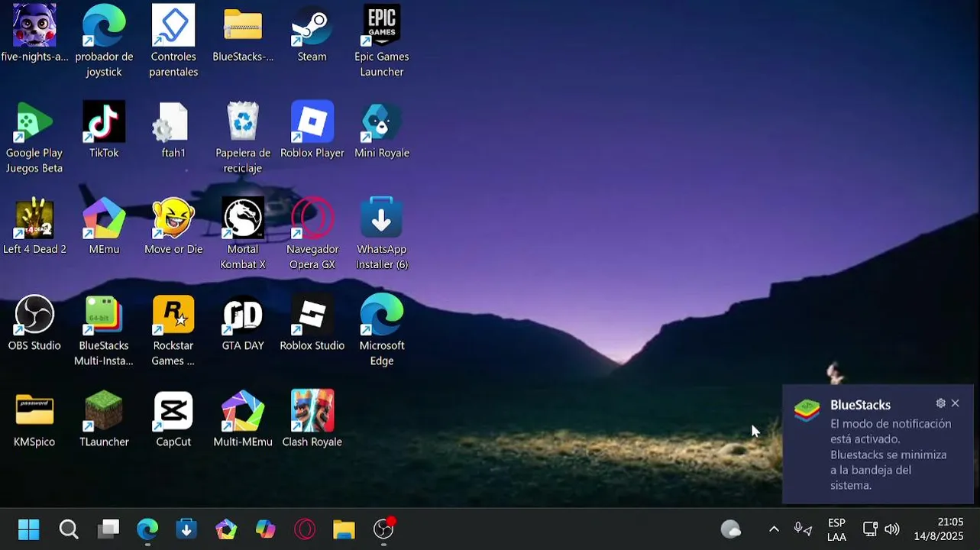
Task: Select the GTA DAY desktop icon
Action: [x=243, y=322]
